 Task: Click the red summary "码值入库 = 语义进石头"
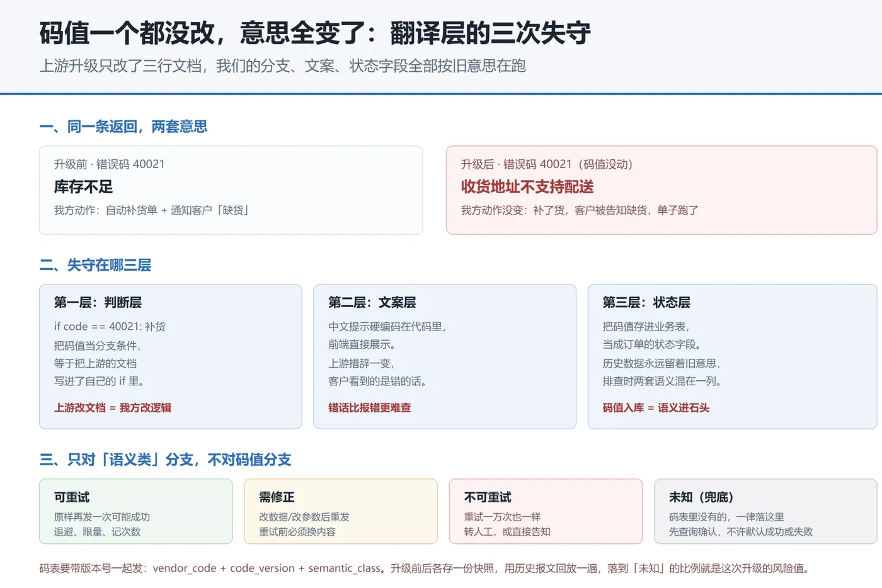tap(656, 408)
